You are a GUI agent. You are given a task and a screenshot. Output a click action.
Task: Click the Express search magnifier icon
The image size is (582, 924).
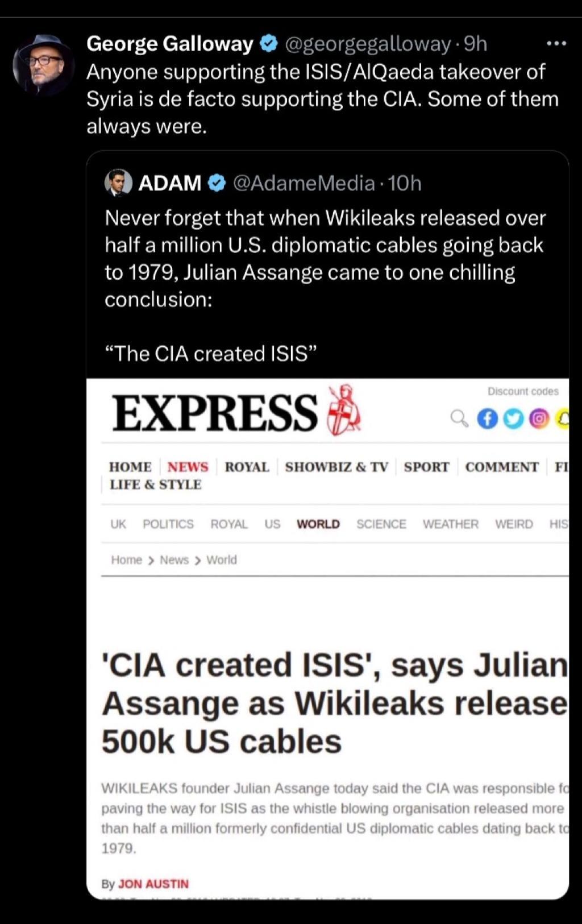(x=459, y=419)
